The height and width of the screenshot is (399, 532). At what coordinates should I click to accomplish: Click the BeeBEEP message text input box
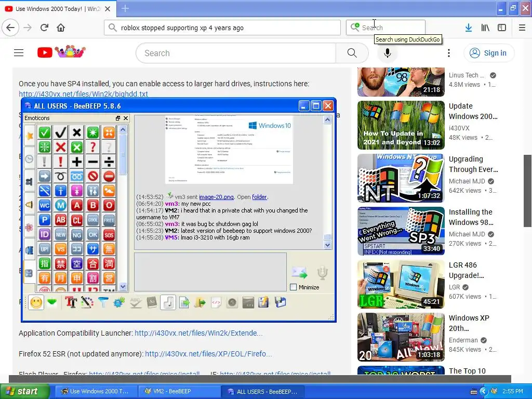click(x=210, y=272)
